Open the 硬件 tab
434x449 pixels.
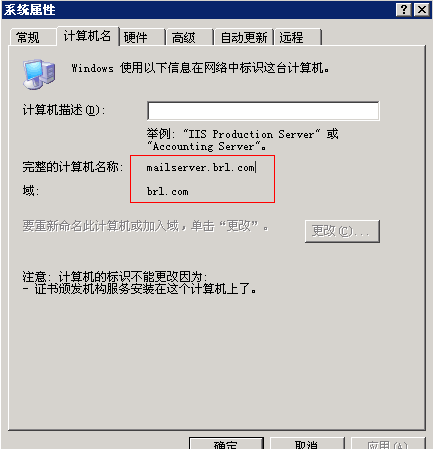click(x=142, y=37)
